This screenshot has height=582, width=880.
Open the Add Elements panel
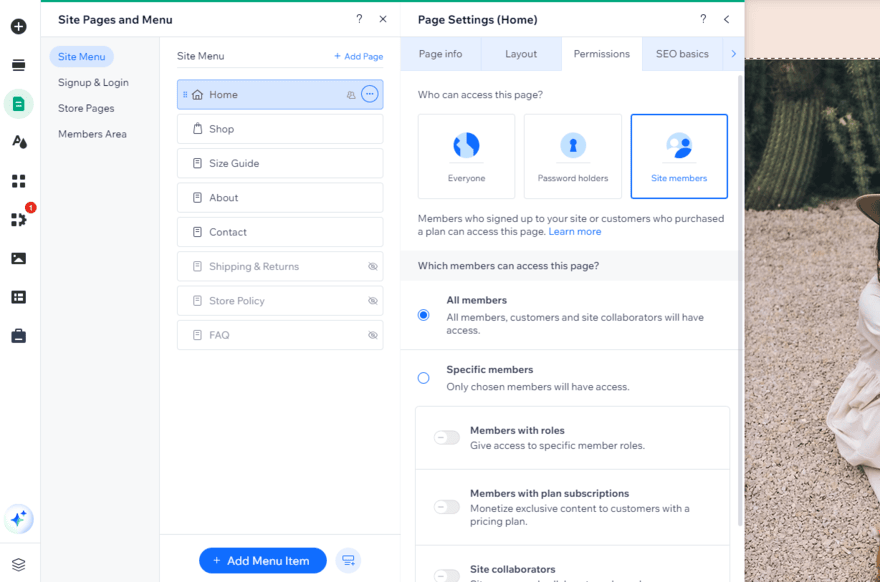pos(18,26)
